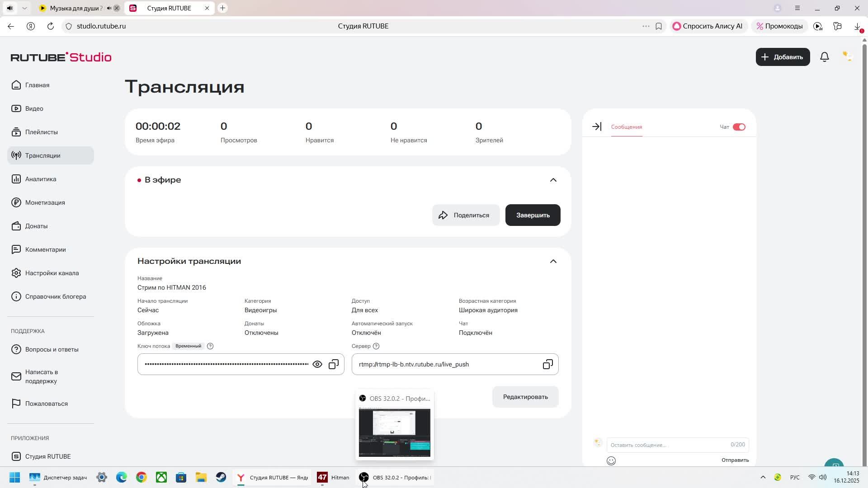Collapse the chat panel with arrow icon
This screenshot has width=868, height=488.
597,127
